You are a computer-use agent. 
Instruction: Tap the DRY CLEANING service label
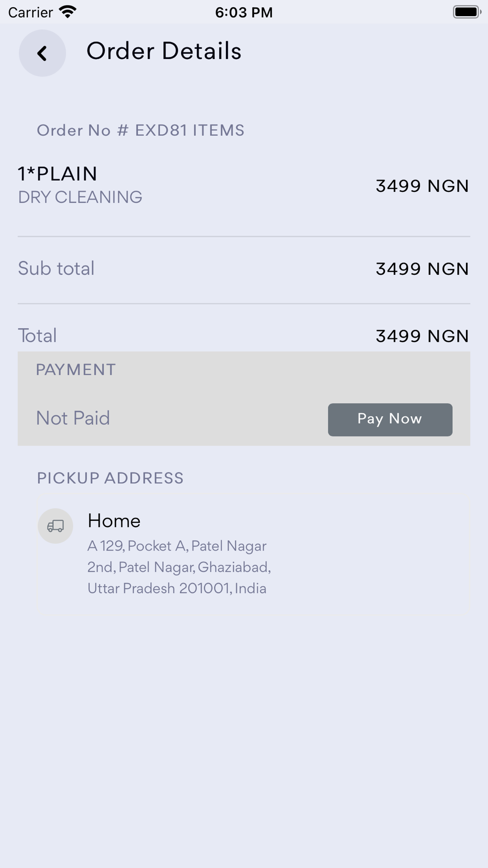tap(80, 197)
